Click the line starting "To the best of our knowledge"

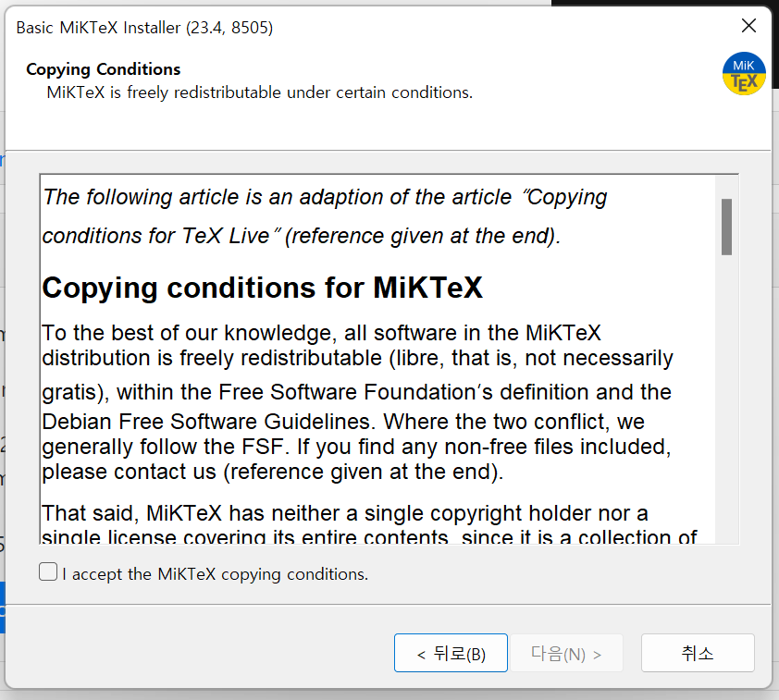[x=321, y=333]
